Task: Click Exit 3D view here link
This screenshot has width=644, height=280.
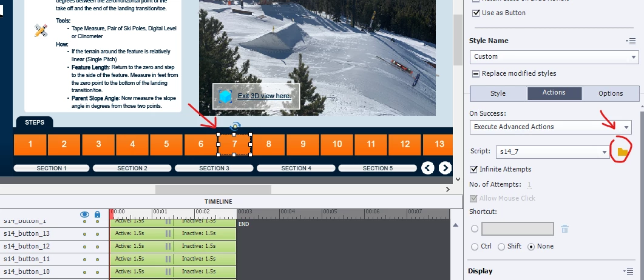Action: pyautogui.click(x=265, y=96)
